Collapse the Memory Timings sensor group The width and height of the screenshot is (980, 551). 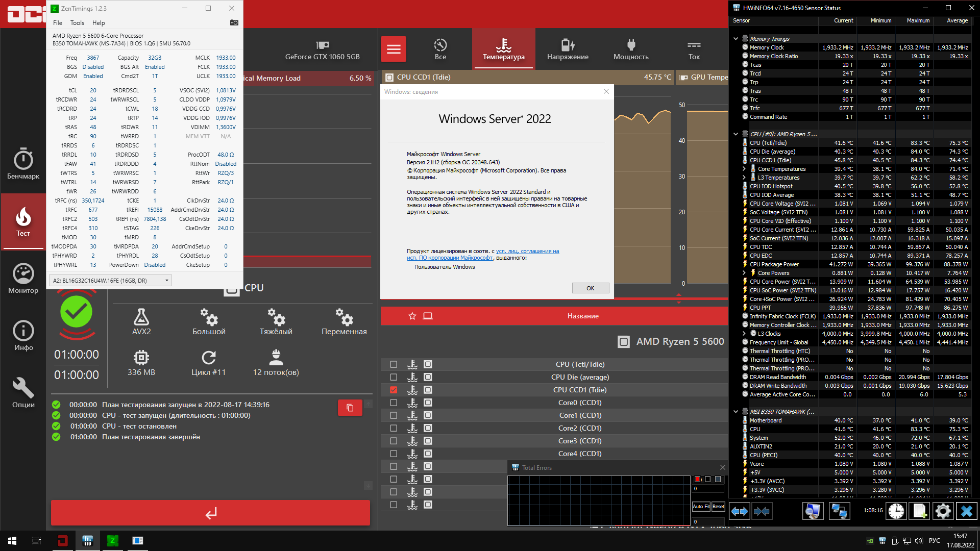[736, 39]
